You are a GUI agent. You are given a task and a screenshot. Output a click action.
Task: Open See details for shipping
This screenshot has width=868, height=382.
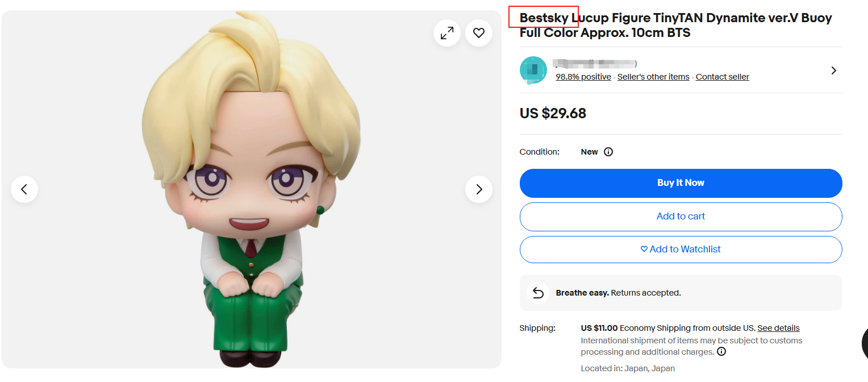click(778, 328)
